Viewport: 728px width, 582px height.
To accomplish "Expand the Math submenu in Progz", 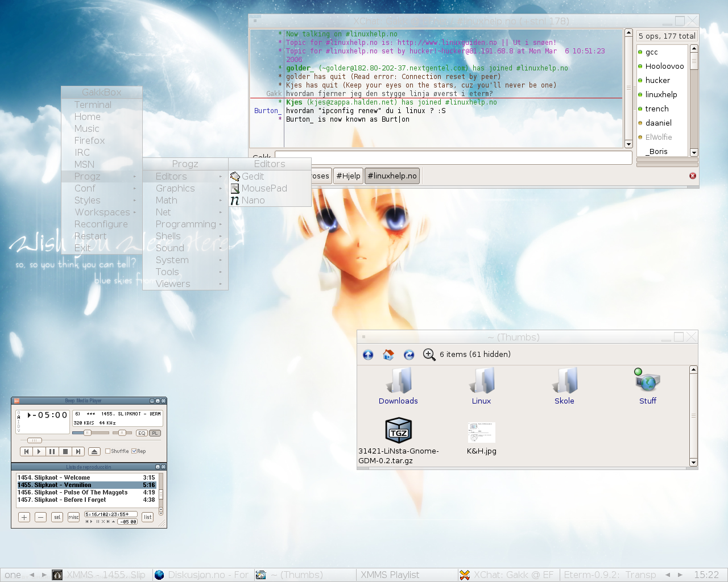I will [x=185, y=200].
